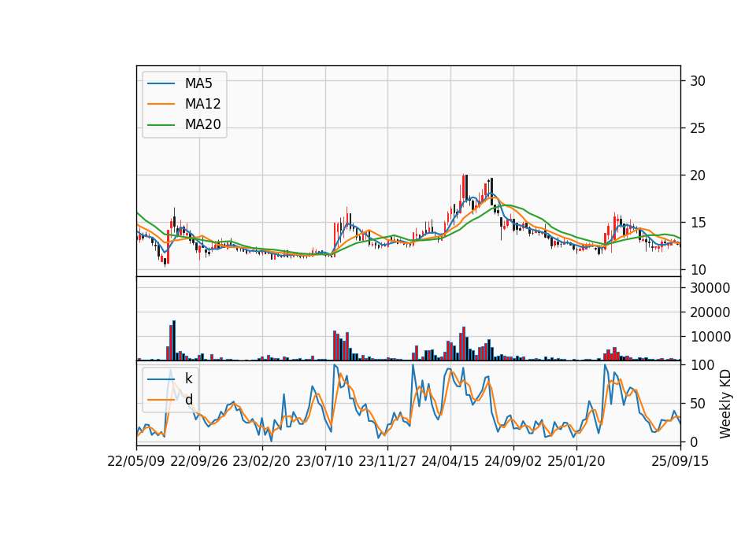Click the price axis value 30
Viewport: 756px width, 543px height.
click(x=698, y=81)
